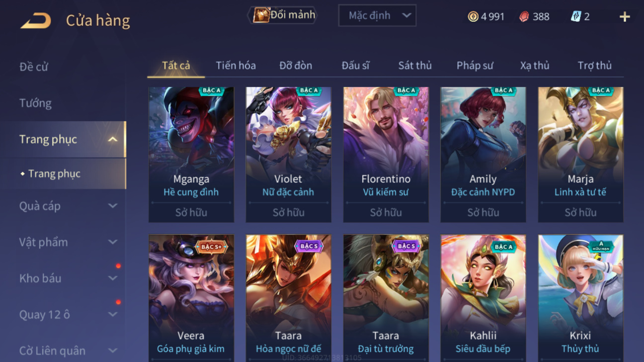Tap the BẬC S+ badge on Veera
The height and width of the screenshot is (362, 644).
coord(212,247)
